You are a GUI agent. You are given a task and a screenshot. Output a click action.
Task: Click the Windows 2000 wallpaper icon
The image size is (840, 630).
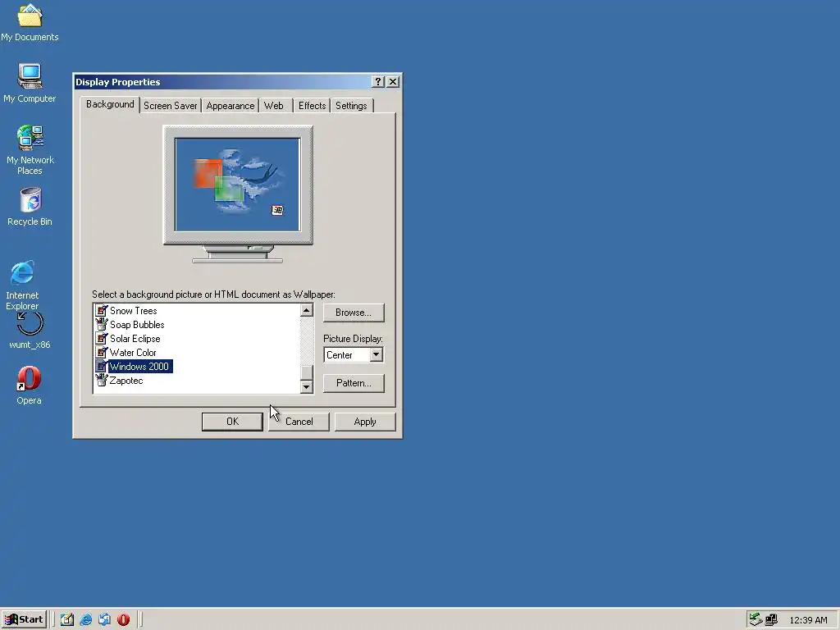101,366
